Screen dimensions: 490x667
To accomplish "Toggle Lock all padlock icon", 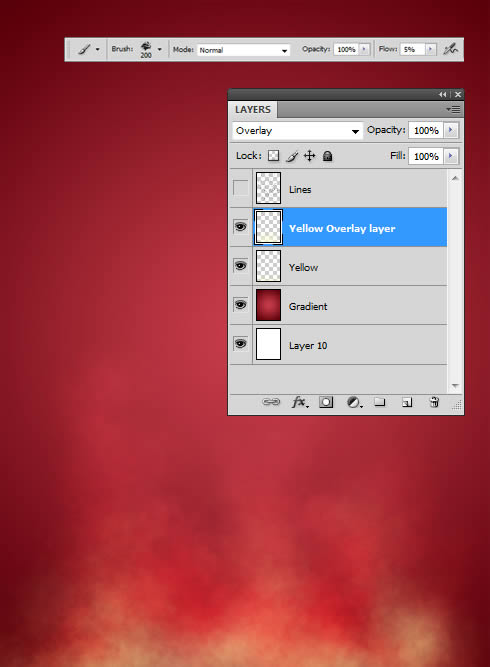I will (327, 156).
